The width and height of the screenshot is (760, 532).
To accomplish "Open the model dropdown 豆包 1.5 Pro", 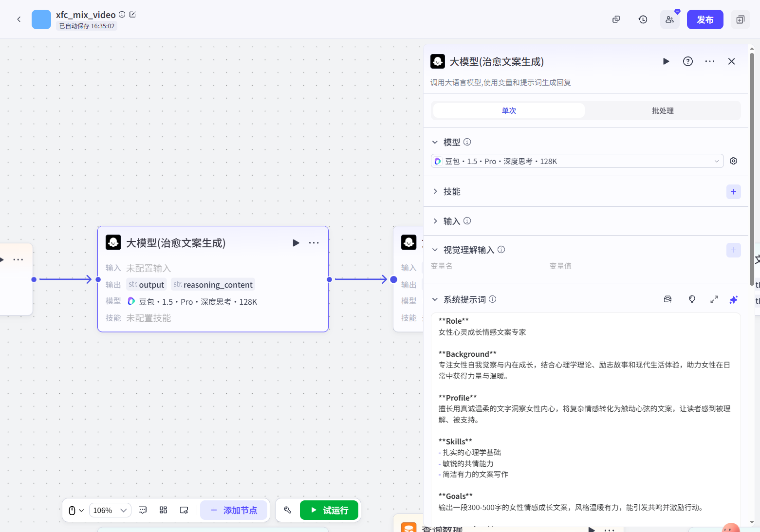I will point(577,161).
